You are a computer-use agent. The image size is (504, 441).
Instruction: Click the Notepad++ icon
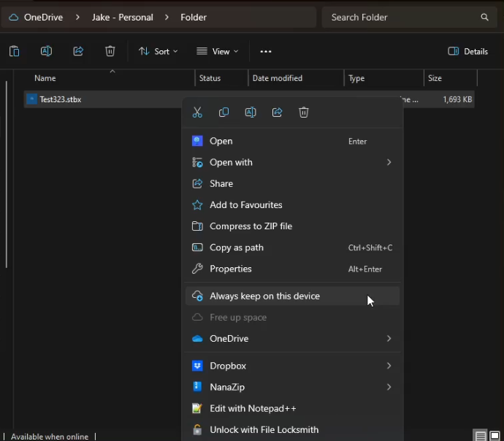pos(197,408)
